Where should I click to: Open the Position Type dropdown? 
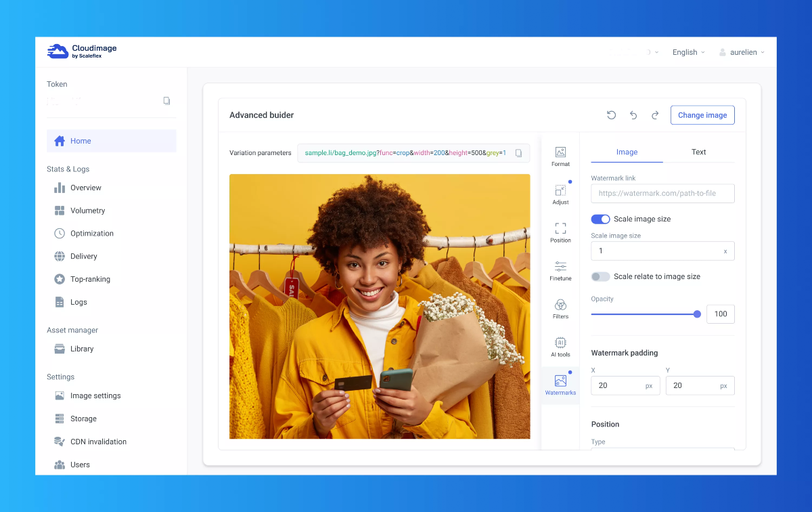click(662, 448)
